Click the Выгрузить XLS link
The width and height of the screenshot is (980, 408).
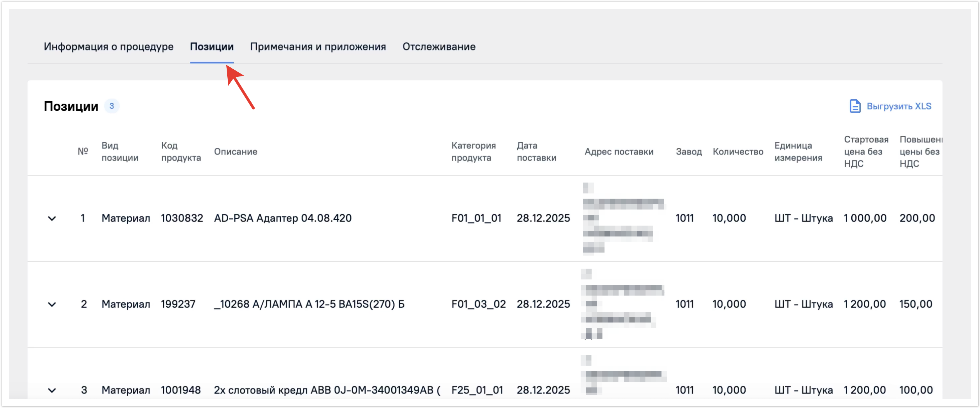pyautogui.click(x=899, y=106)
